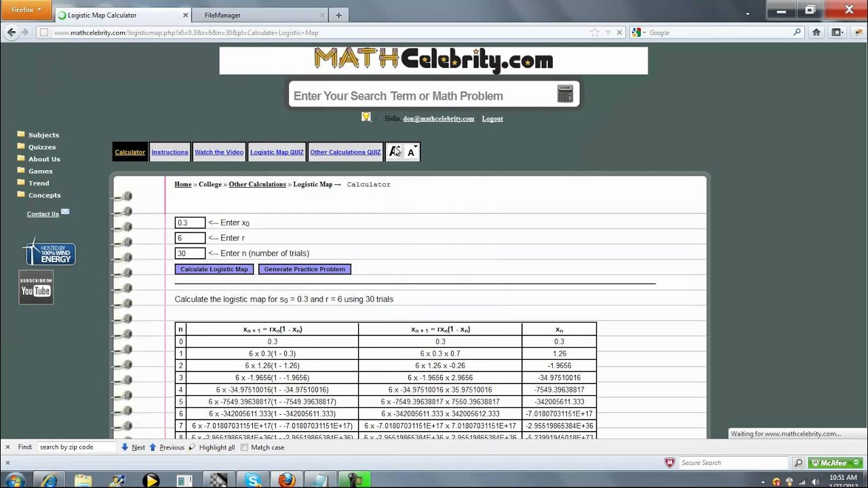Click the Contact Us link
This screenshot has height=488, width=868.
43,214
